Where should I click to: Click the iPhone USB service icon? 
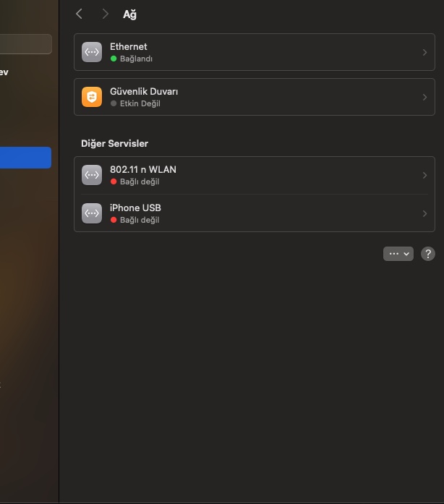pos(92,213)
